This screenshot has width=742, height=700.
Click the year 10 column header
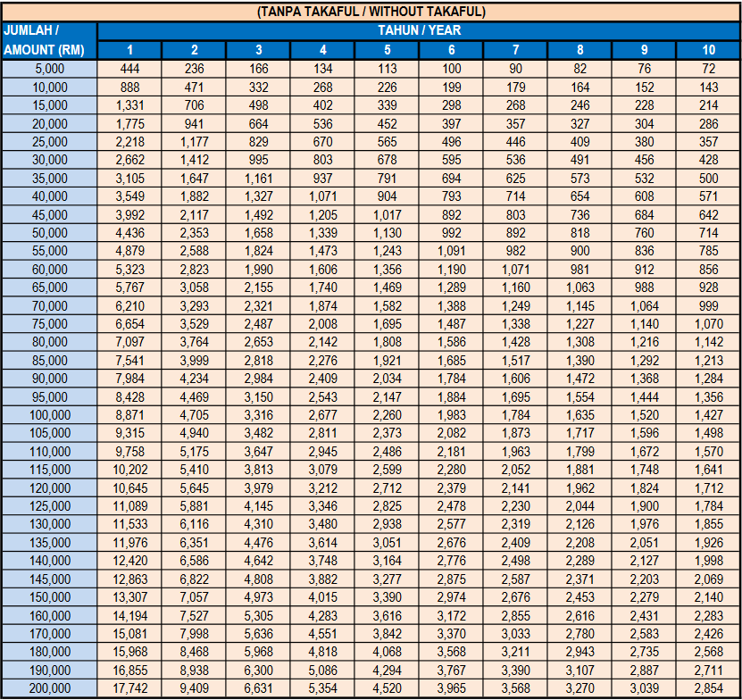coord(708,50)
